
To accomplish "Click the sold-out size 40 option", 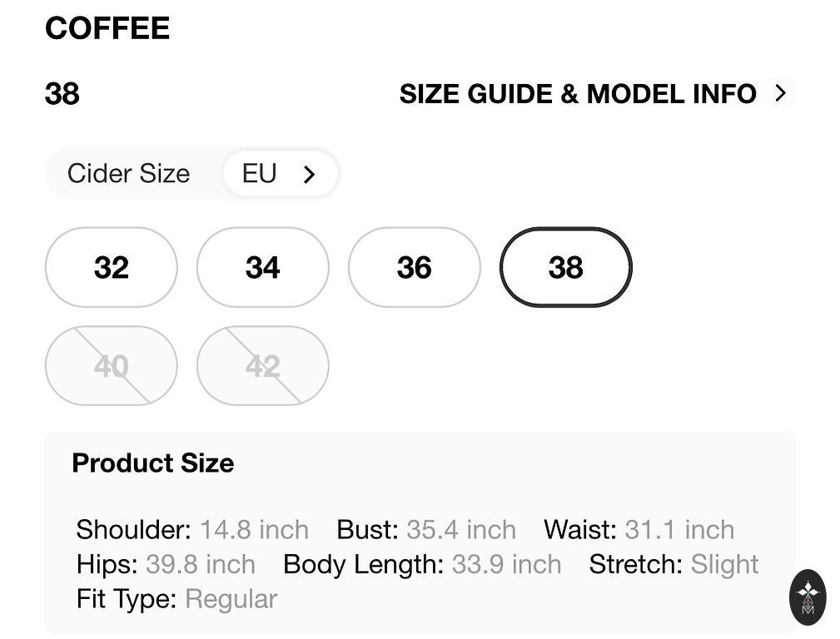I will coord(111,365).
